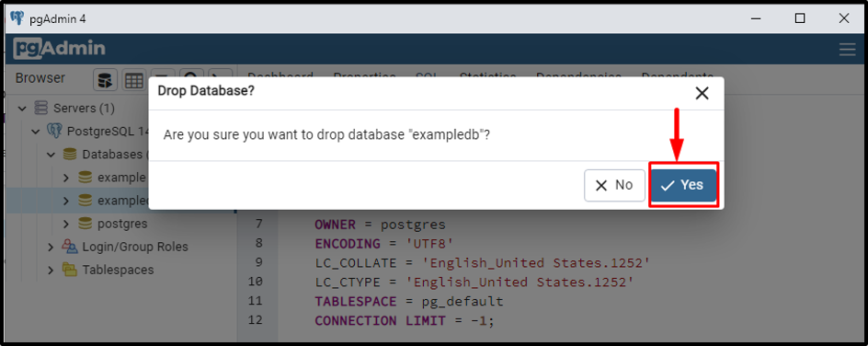Expand the Login/Group Roles node
The image size is (868, 346).
pyautogui.click(x=51, y=247)
